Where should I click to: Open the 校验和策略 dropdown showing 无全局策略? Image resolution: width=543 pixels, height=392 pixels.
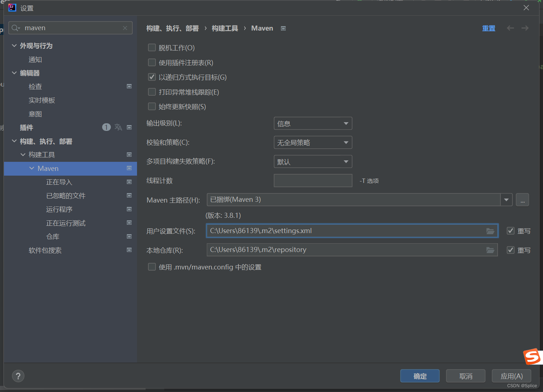313,143
